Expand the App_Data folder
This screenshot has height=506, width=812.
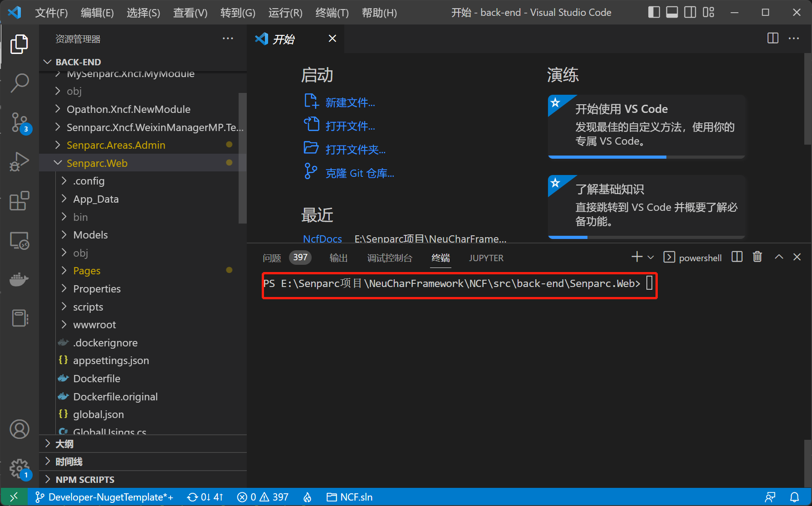pos(143,199)
